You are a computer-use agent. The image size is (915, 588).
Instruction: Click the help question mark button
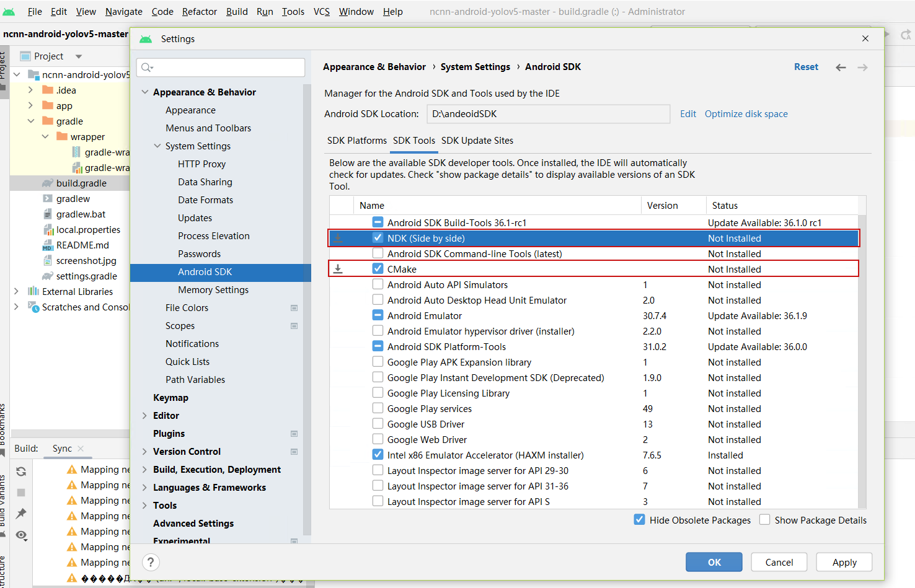151,562
